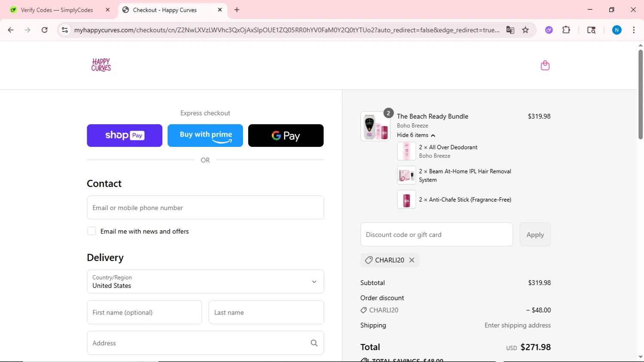Open the shopping bag cart icon
This screenshot has width=644, height=362.
545,65
